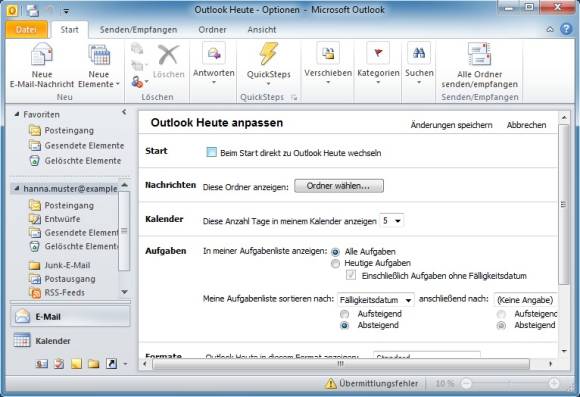Open the Neue Elemente menu

(x=99, y=65)
